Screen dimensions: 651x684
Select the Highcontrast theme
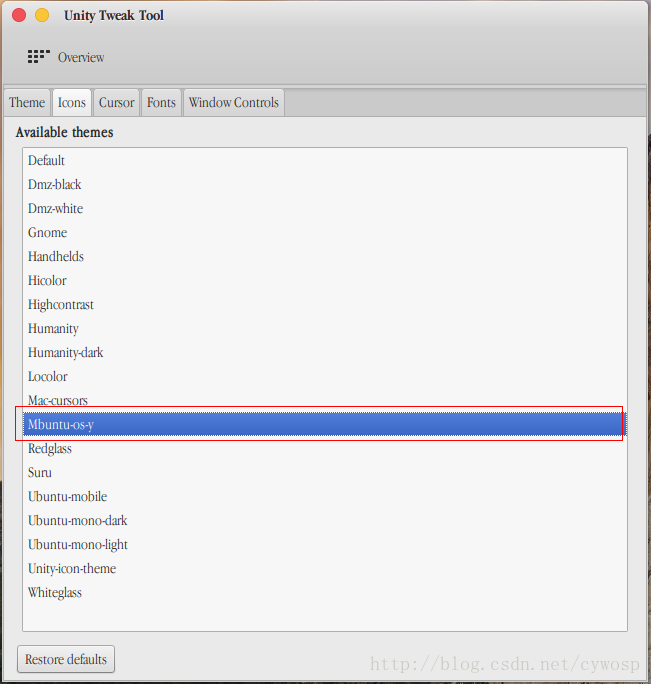click(x=325, y=304)
